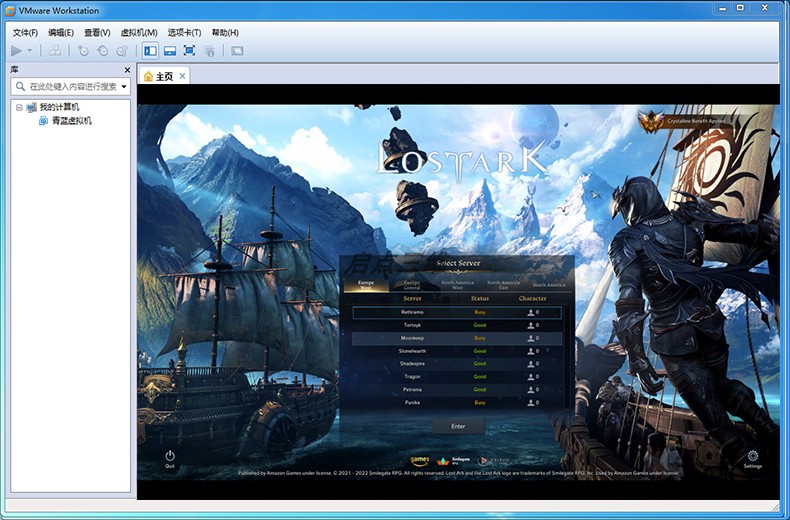Open the power options dropdown arrow
Viewport: 790px width, 520px height.
coord(29,50)
